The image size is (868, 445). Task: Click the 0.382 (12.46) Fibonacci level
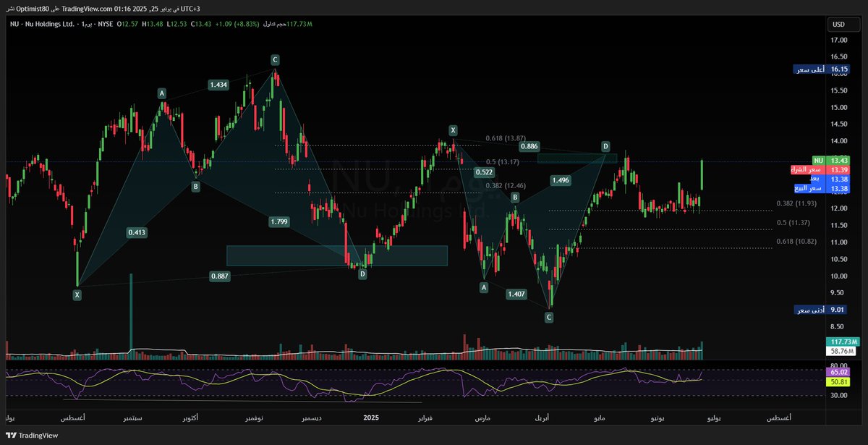coord(505,186)
